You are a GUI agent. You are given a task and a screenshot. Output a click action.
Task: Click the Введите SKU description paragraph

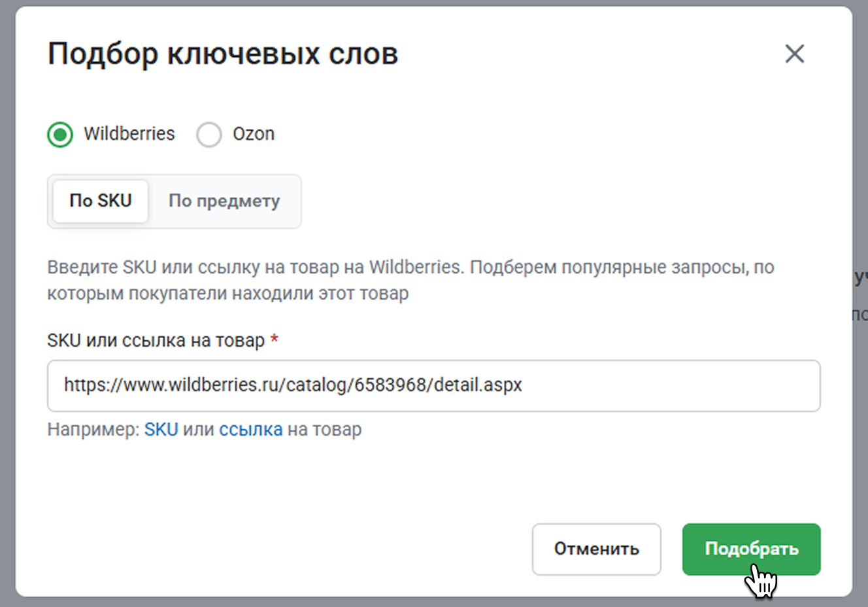(x=410, y=280)
